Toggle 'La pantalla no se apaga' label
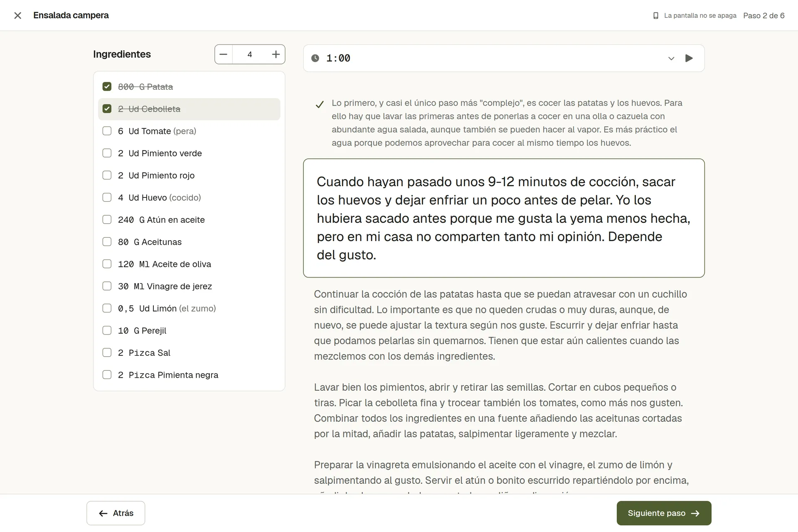This screenshot has width=798, height=532. [x=700, y=15]
